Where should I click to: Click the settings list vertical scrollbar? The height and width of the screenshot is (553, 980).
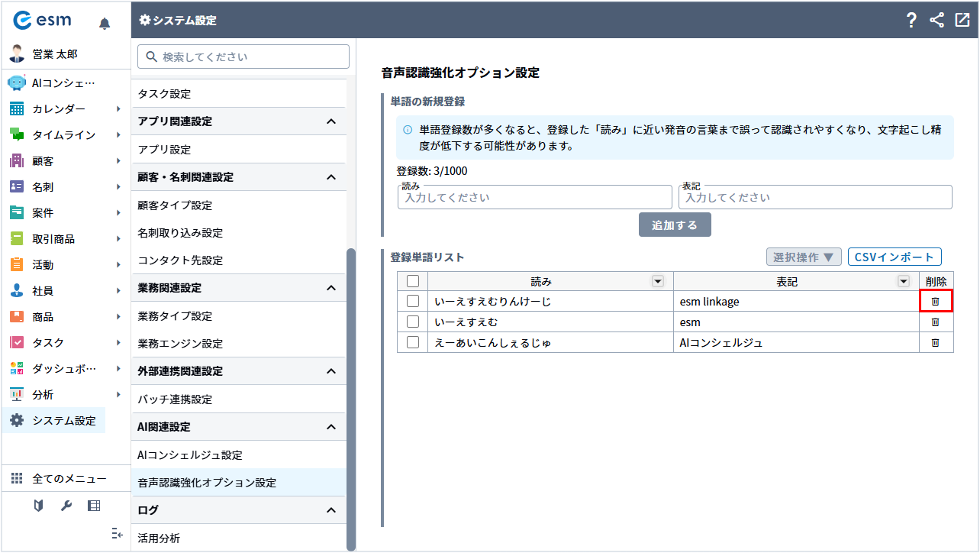[351, 397]
